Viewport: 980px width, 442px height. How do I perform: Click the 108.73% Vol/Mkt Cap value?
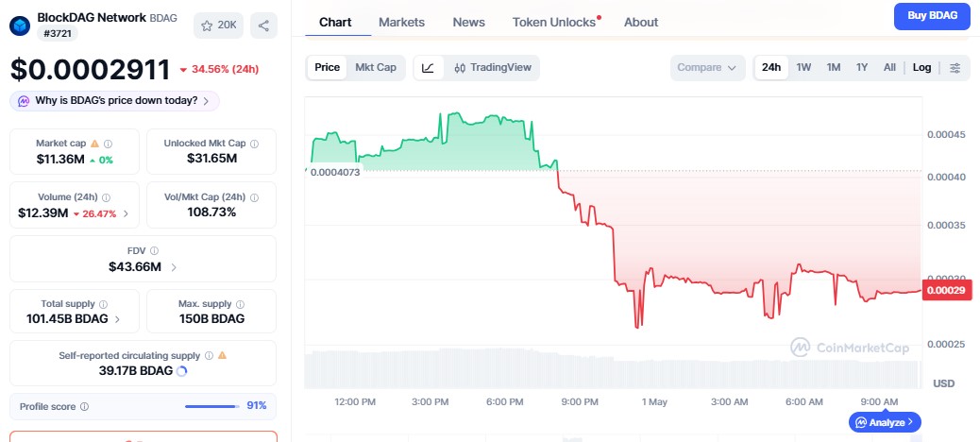[x=211, y=212]
